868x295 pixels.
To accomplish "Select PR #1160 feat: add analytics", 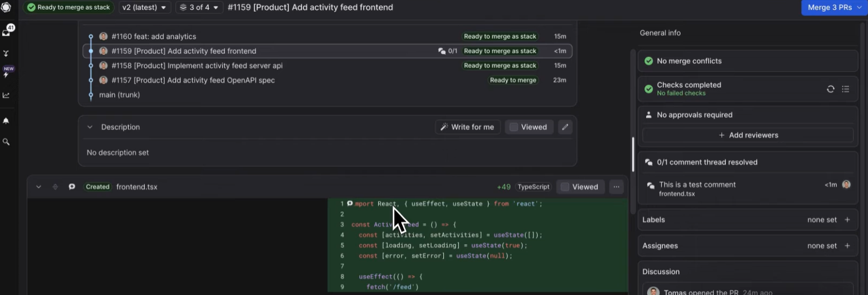I will point(154,36).
